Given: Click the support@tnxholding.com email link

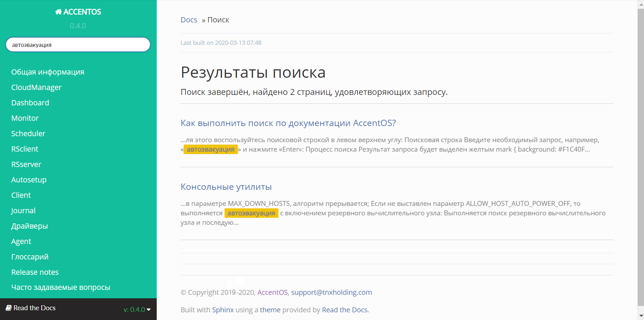Looking at the screenshot, I should click(332, 292).
